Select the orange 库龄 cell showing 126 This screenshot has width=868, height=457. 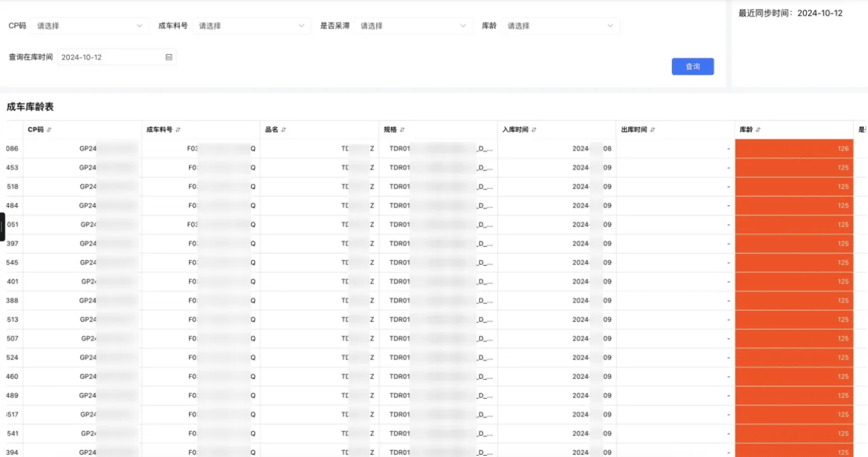pos(794,148)
